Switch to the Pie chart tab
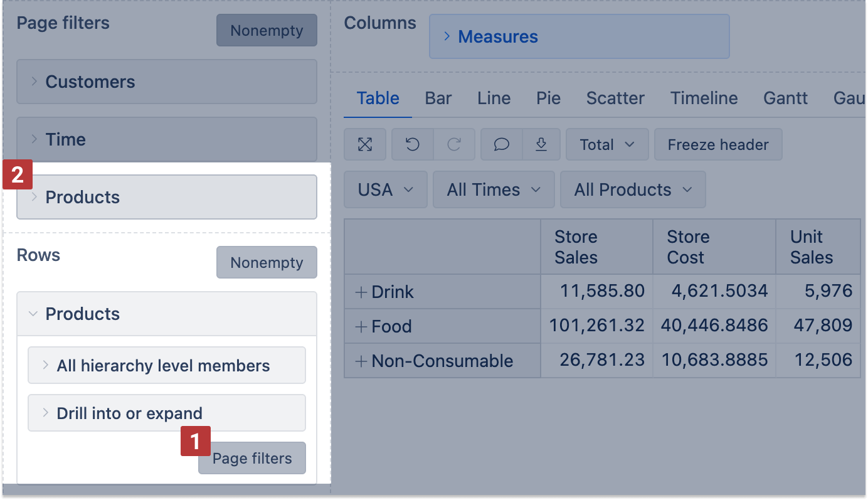 pos(548,98)
